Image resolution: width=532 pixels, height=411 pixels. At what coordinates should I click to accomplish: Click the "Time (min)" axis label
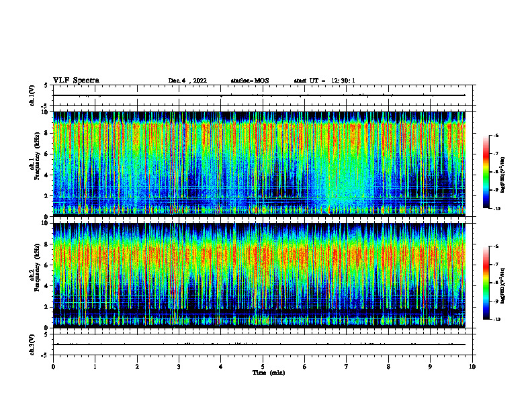point(269,373)
